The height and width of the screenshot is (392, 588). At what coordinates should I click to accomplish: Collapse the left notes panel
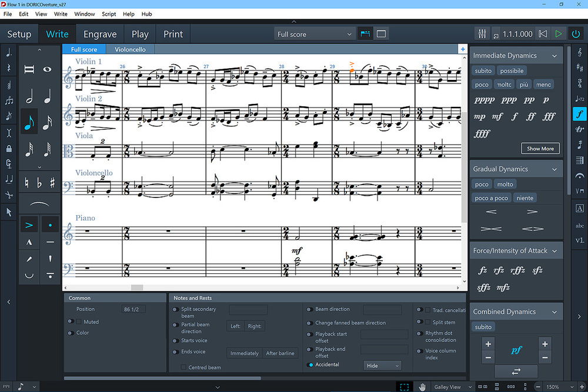click(9, 301)
